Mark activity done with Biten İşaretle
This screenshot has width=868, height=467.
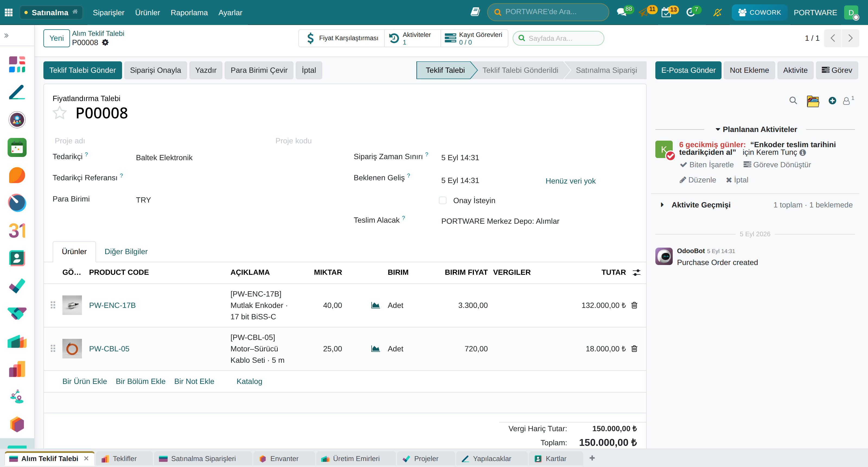707,165
